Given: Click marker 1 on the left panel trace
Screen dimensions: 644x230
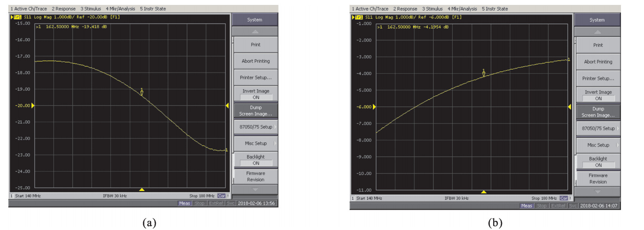Looking at the screenshot, I should tap(142, 92).
